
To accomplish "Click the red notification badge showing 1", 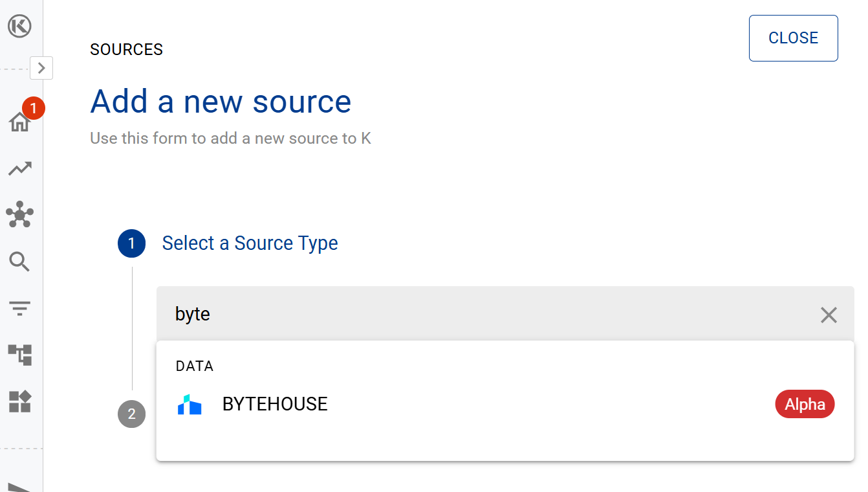I will pos(33,108).
